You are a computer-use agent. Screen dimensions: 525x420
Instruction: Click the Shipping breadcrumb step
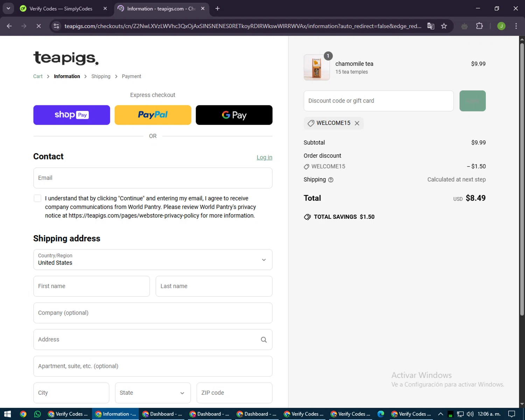pyautogui.click(x=101, y=76)
